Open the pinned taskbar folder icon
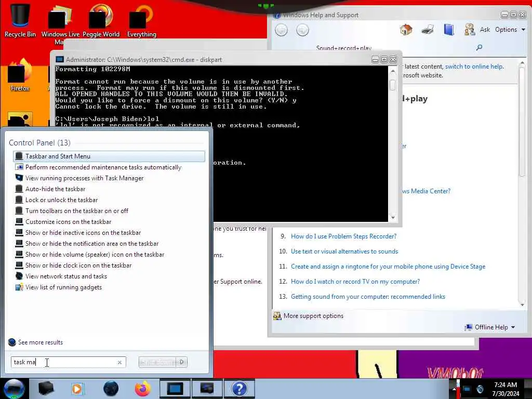This screenshot has width=532, height=399. pyautogui.click(x=46, y=389)
